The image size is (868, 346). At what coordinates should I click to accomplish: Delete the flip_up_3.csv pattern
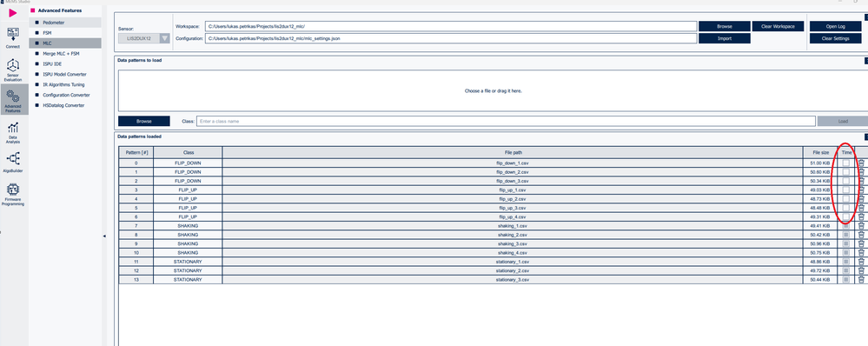(x=861, y=208)
